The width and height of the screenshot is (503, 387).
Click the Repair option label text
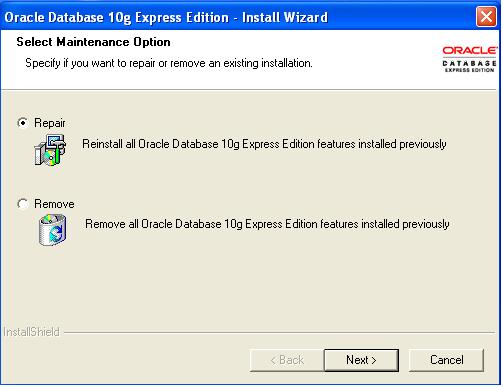[x=50, y=123]
